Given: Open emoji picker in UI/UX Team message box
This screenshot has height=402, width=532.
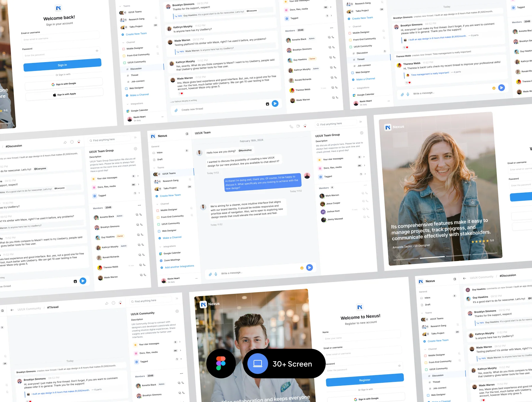Looking at the screenshot, I should pos(302,268).
